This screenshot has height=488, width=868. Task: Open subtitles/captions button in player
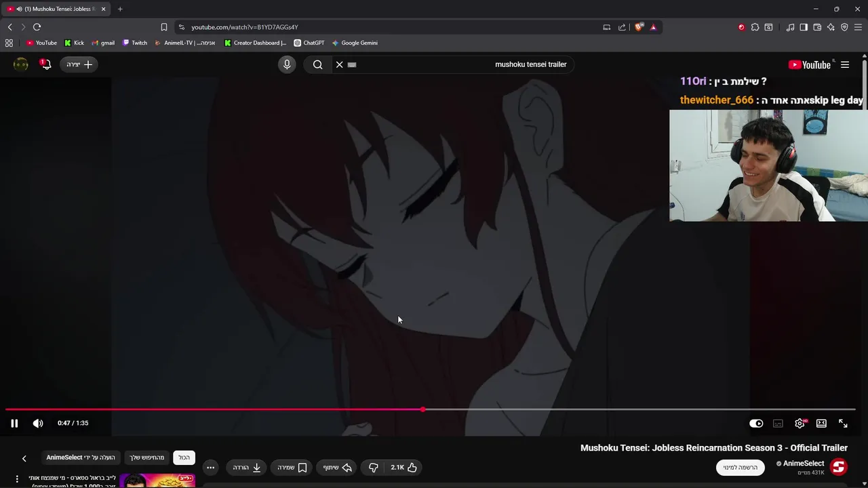(778, 423)
